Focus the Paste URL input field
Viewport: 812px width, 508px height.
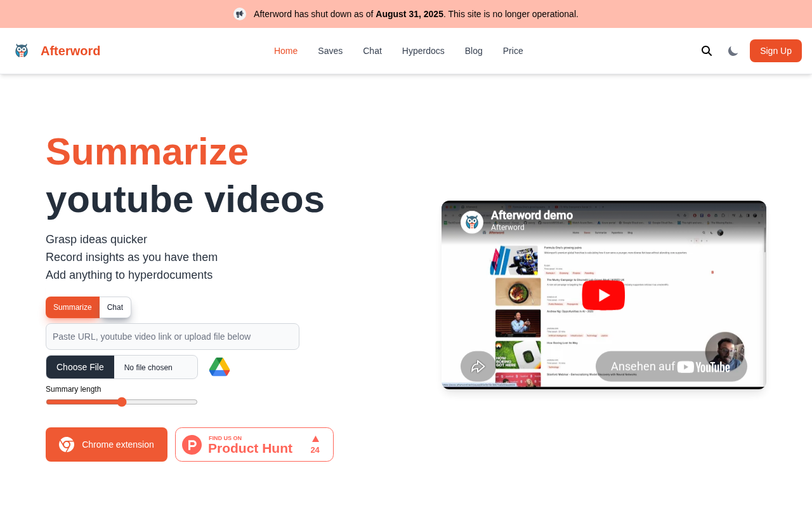pyautogui.click(x=173, y=337)
